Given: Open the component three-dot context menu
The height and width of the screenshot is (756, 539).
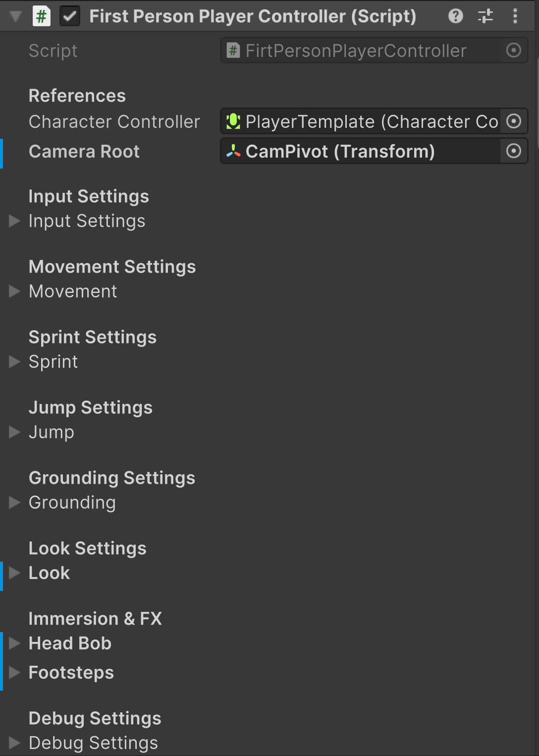Looking at the screenshot, I should [515, 16].
